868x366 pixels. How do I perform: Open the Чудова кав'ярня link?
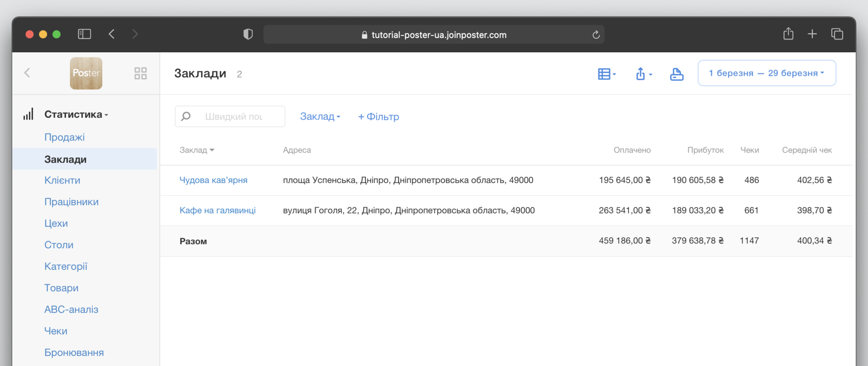click(214, 180)
